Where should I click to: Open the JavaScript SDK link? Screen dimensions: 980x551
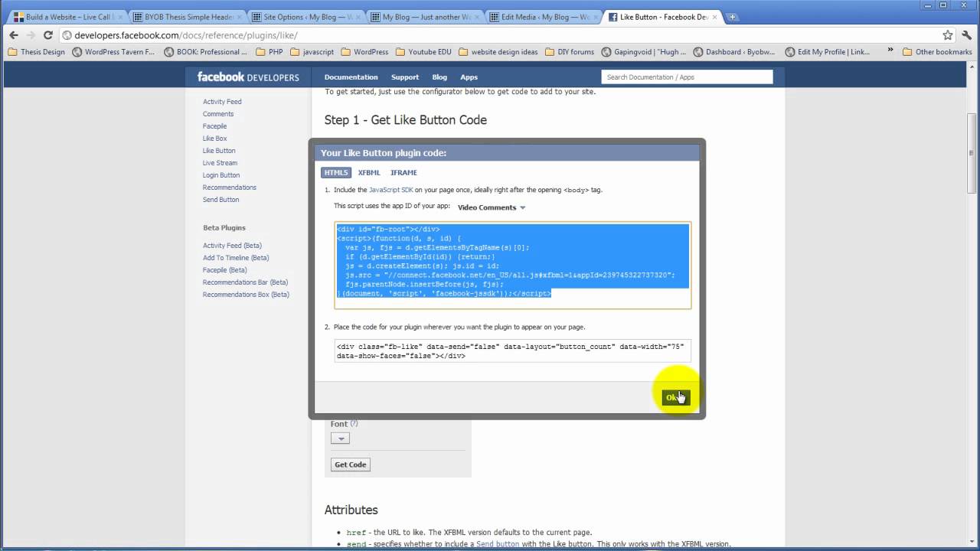[x=390, y=190]
